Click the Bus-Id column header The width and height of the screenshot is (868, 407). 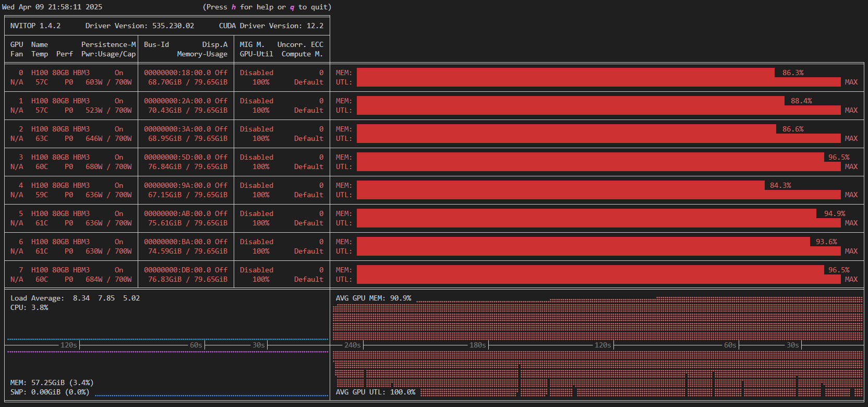pos(156,44)
